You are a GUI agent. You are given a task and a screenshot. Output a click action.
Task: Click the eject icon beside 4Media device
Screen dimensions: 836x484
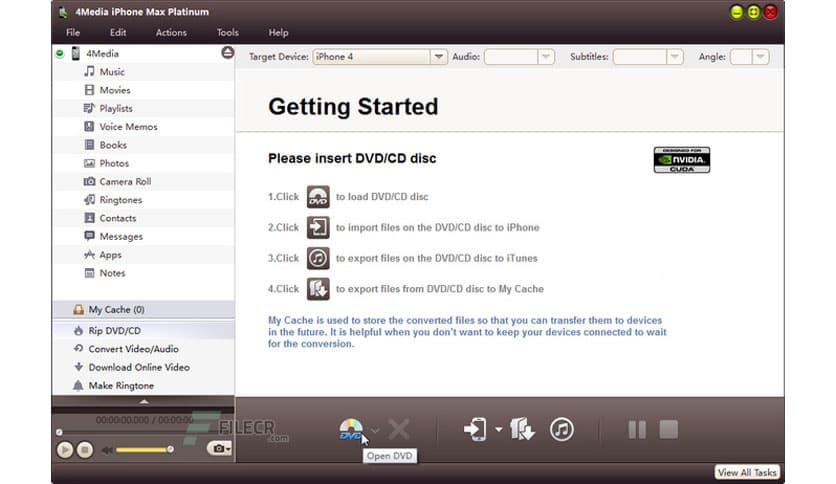(227, 53)
